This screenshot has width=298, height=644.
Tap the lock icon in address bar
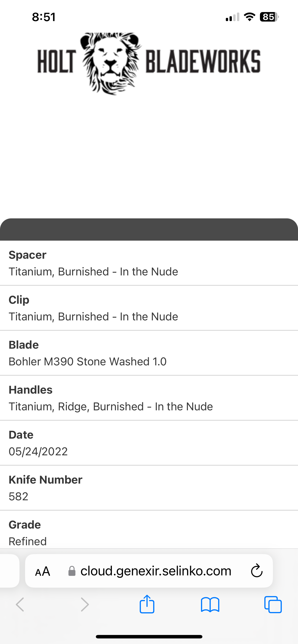(x=72, y=571)
